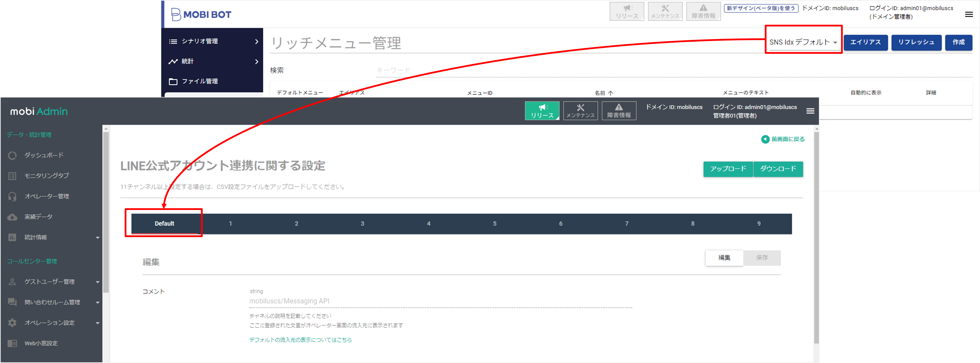Expand 統計情報 submenu arrow
The image size is (980, 363).
coord(97,238)
